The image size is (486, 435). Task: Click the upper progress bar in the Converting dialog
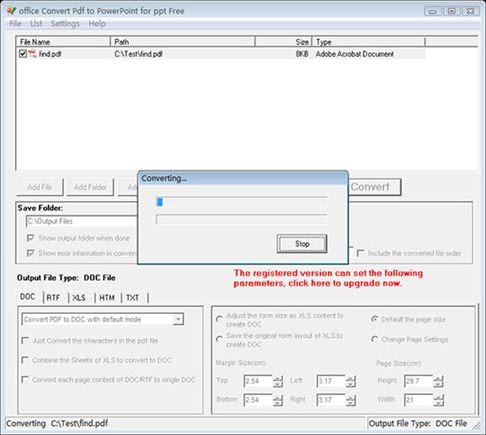[x=242, y=202]
